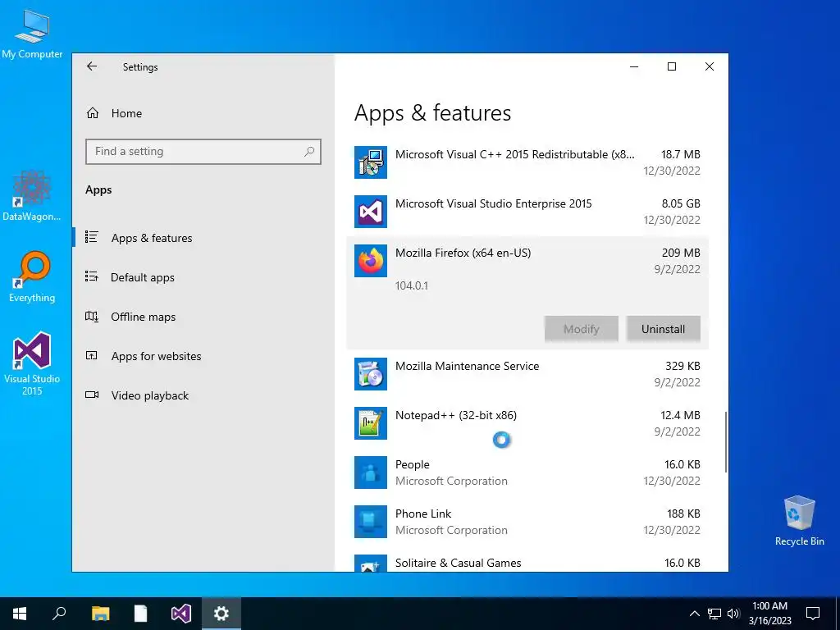Select the People app entry
The image size is (840, 630).
pyautogui.click(x=527, y=472)
